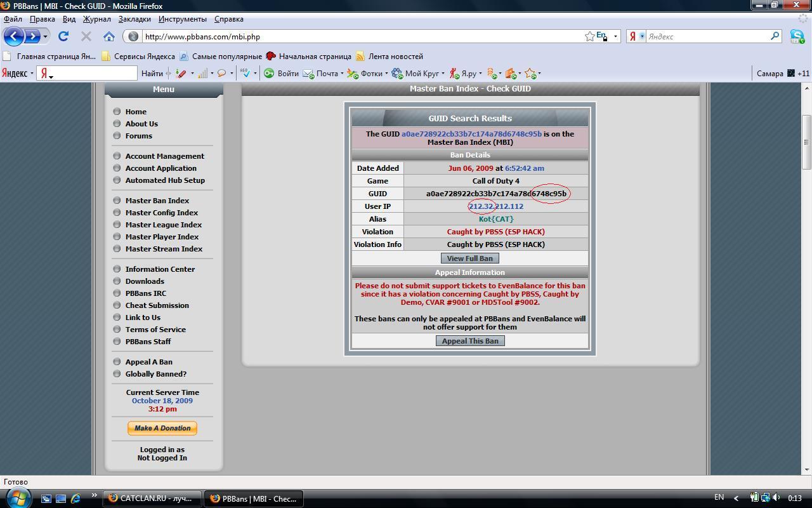The image size is (812, 508).
Task: Open the Справка menu
Action: point(229,19)
